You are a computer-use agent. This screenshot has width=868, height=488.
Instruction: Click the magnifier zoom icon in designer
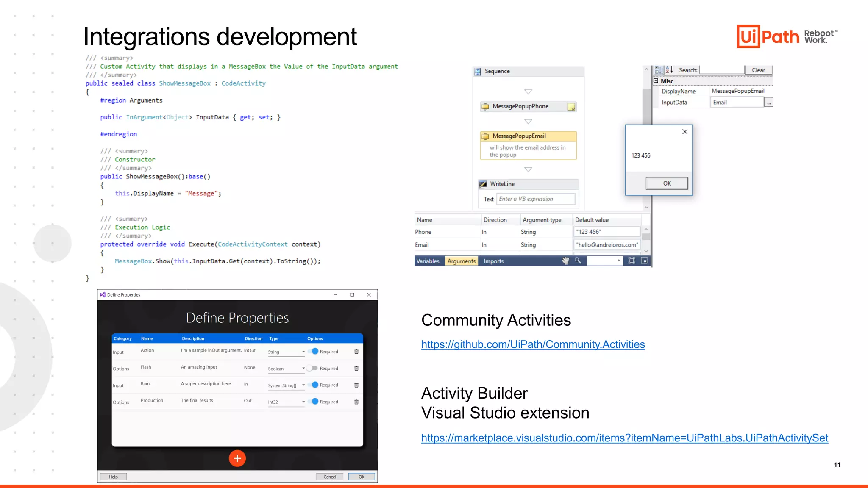pos(578,261)
